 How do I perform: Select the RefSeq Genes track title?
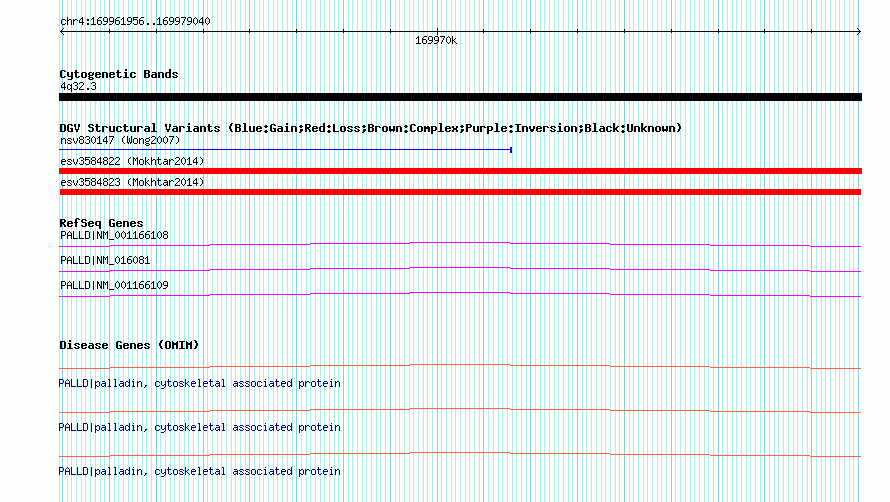pos(101,223)
